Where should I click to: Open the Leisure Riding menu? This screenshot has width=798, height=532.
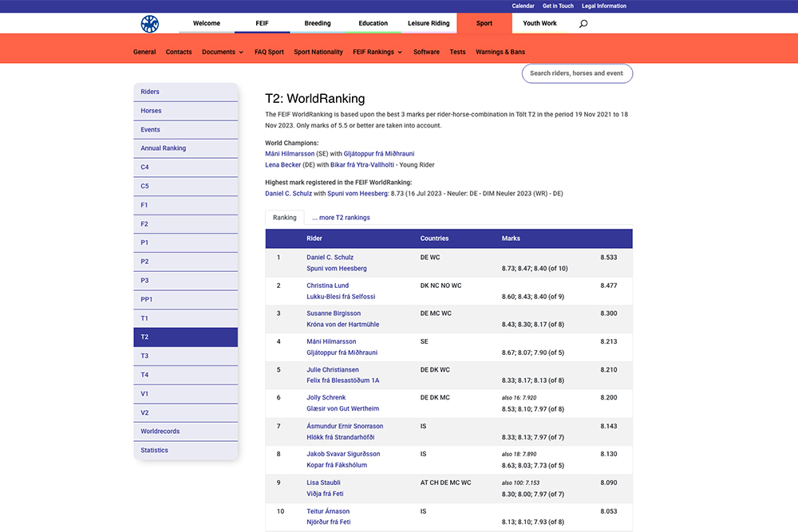click(x=429, y=23)
